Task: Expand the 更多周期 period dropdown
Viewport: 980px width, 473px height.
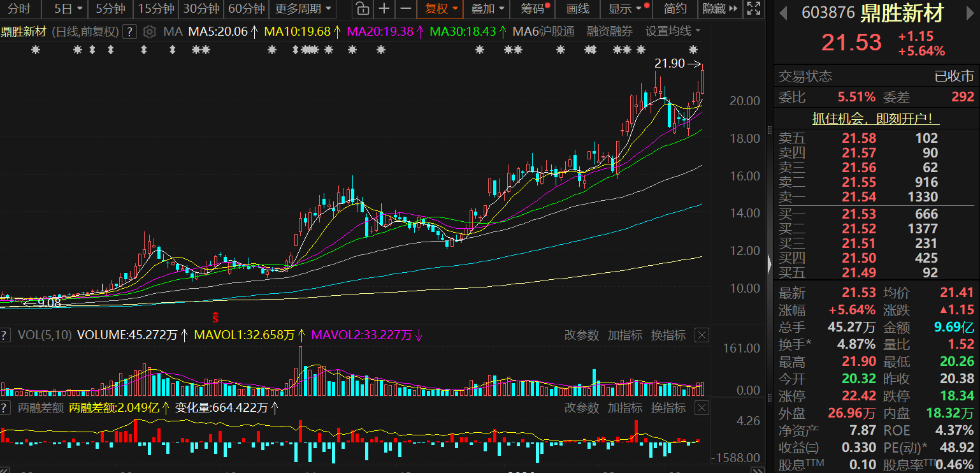Action: pos(303,9)
